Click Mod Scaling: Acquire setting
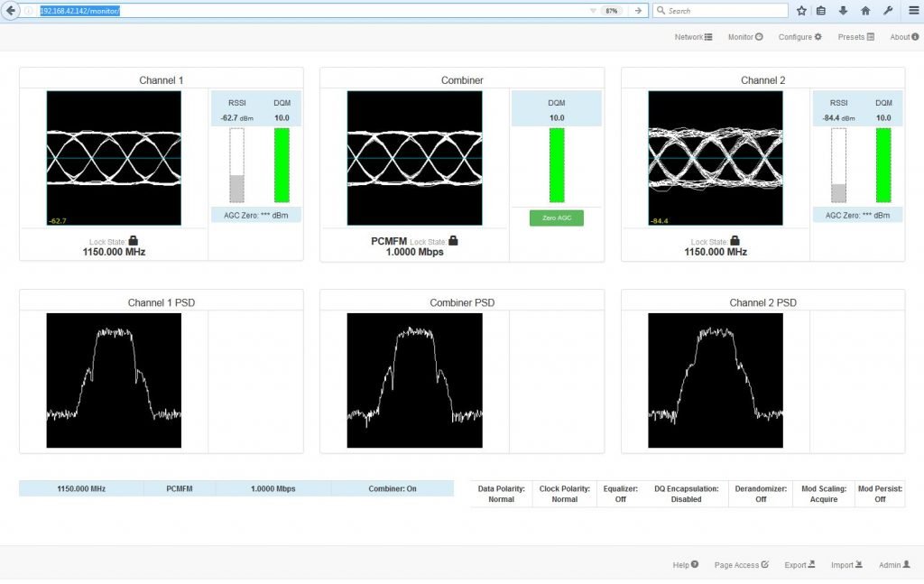924x584 pixels. tap(824, 494)
